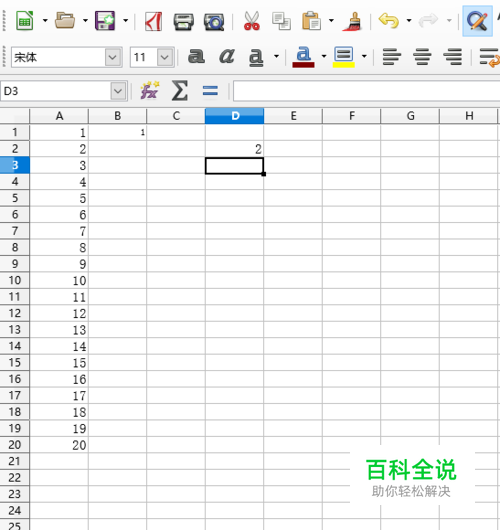This screenshot has width=500, height=530.
Task: Center cell content horizontally
Action: 422,56
